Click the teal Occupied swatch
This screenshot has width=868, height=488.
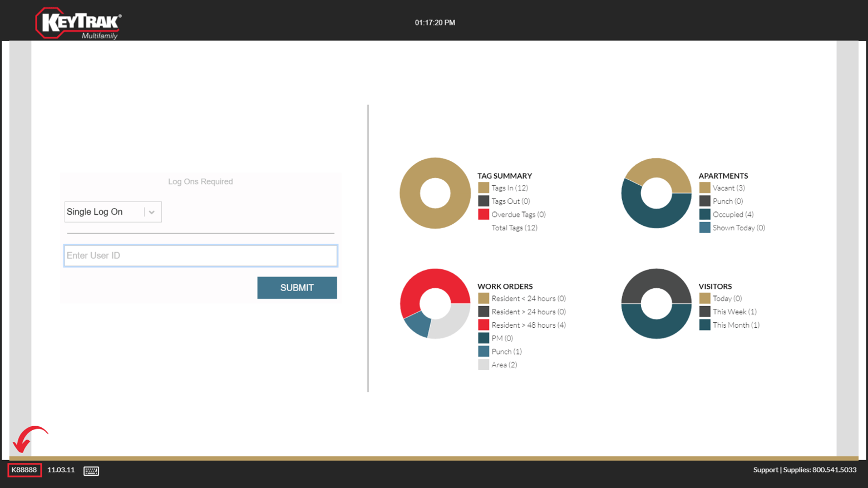point(704,214)
